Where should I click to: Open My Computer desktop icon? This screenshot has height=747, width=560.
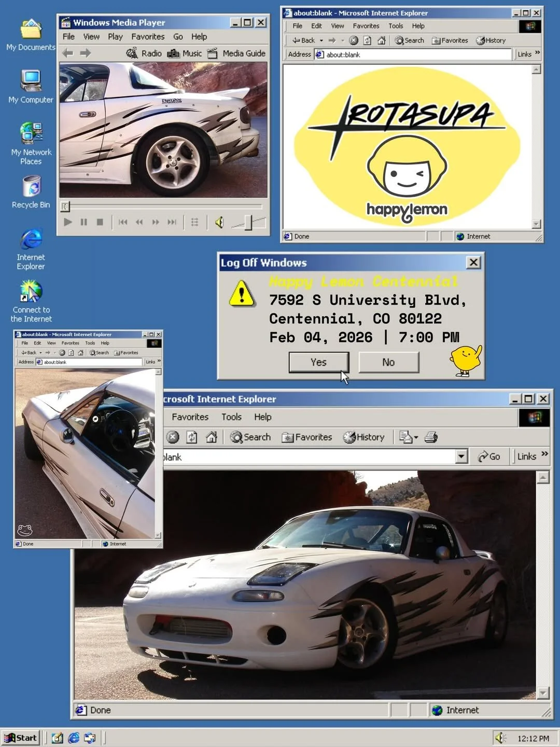[x=31, y=87]
